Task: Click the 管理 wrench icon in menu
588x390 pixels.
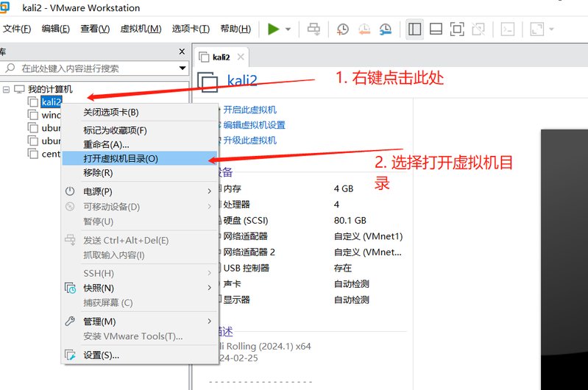Action: point(70,321)
